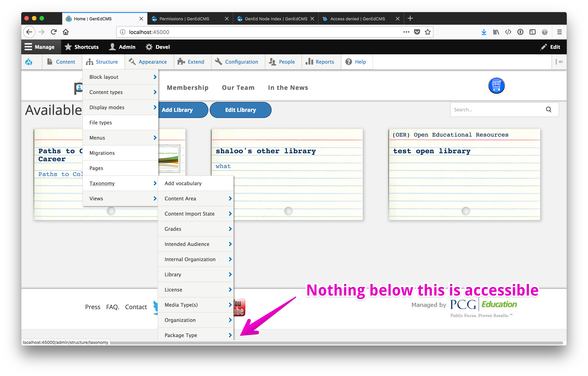Open the Devel gear menu

tap(149, 47)
